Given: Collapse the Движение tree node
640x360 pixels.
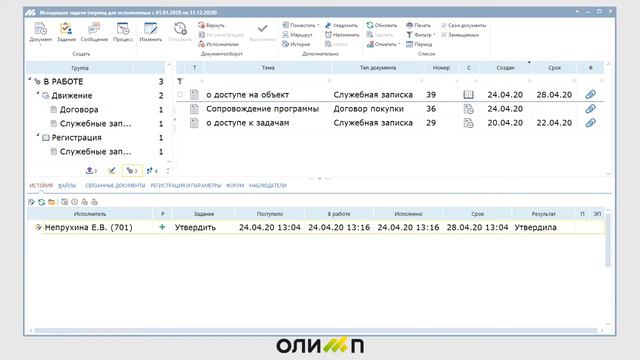Looking at the screenshot, I should pos(38,94).
